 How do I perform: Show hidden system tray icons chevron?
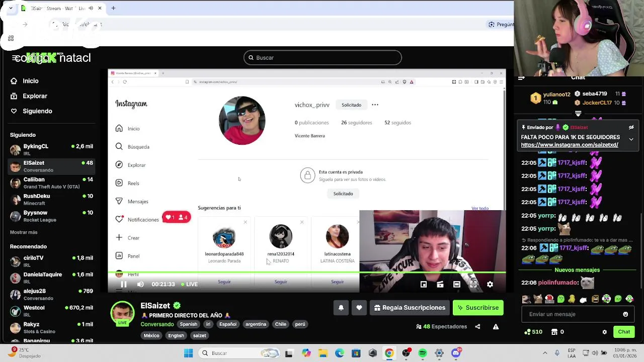pyautogui.click(x=545, y=353)
